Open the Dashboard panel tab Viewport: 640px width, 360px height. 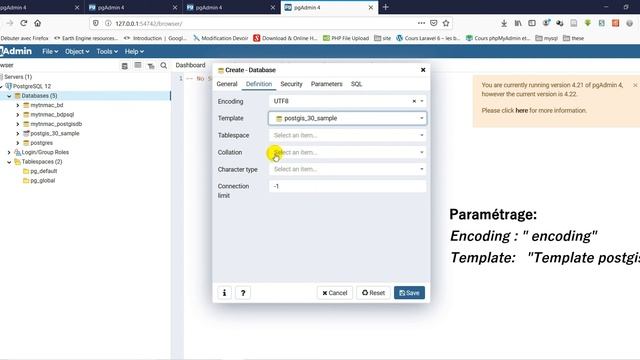click(190, 65)
